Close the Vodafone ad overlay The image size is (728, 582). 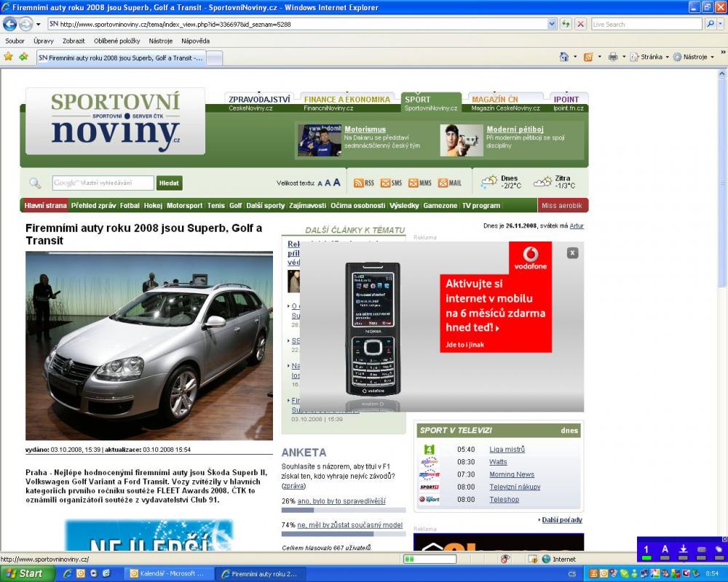[x=572, y=253]
